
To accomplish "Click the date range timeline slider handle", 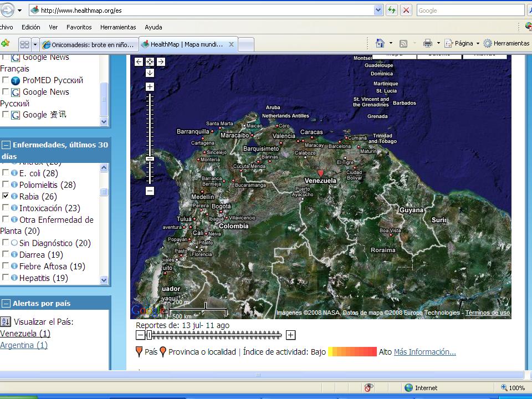I will coord(149,335).
